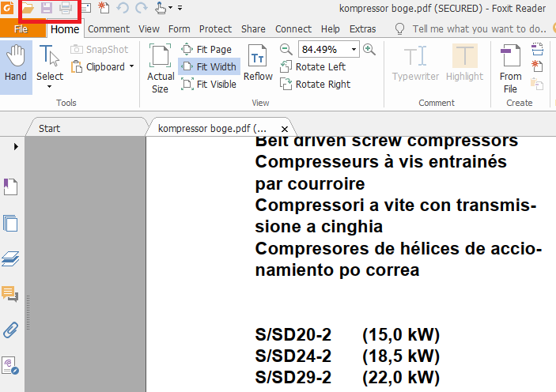The height and width of the screenshot is (392, 556).
Task: Open the Attachments paperclip panel icon
Action: click(10, 330)
